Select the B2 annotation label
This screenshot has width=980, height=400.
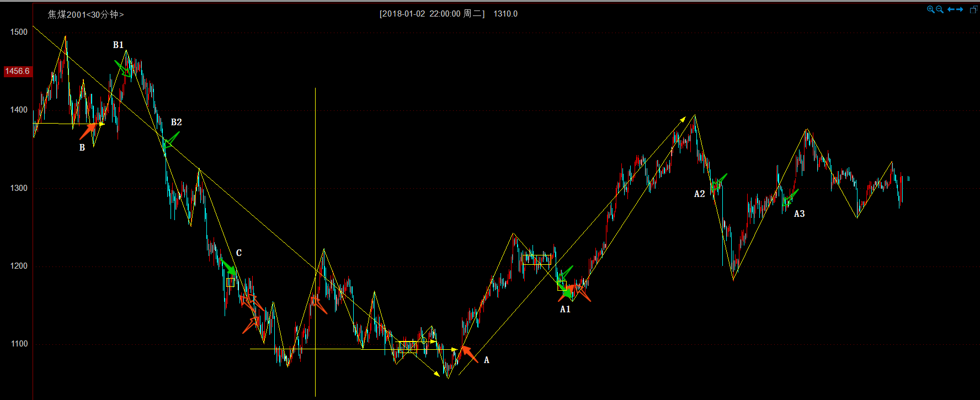pos(176,122)
